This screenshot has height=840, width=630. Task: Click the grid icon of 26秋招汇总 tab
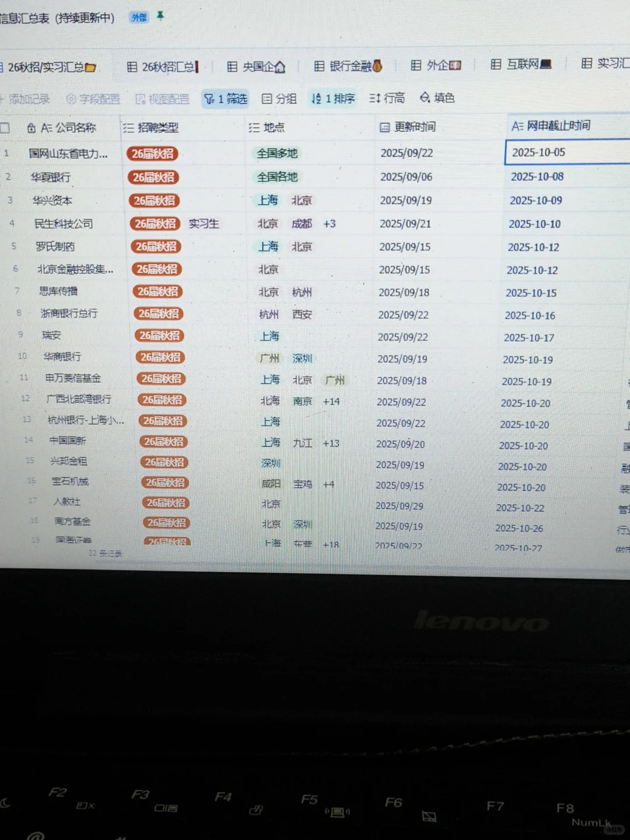tap(132, 67)
